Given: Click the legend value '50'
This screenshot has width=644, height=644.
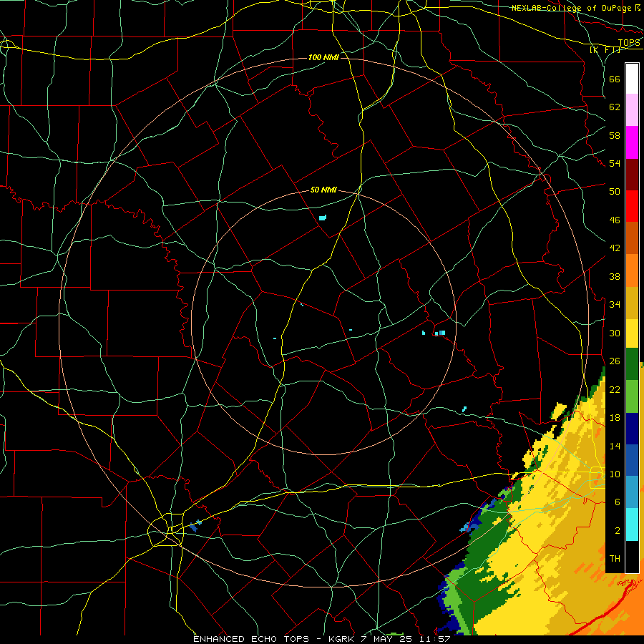Looking at the screenshot, I should click(x=615, y=191).
